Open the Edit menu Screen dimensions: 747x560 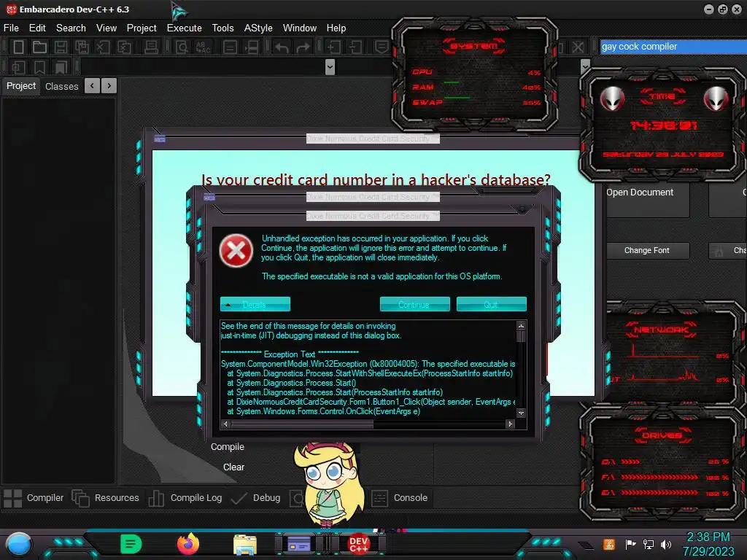[x=37, y=28]
